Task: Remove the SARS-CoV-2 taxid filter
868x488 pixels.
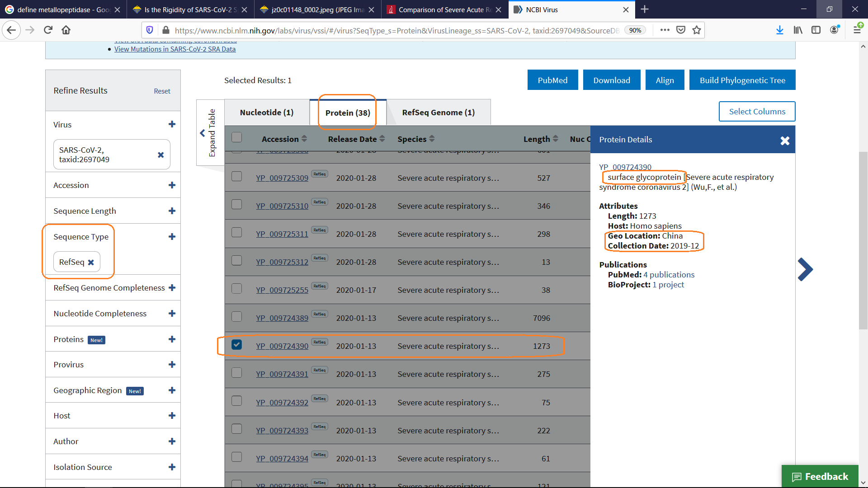Action: click(161, 155)
